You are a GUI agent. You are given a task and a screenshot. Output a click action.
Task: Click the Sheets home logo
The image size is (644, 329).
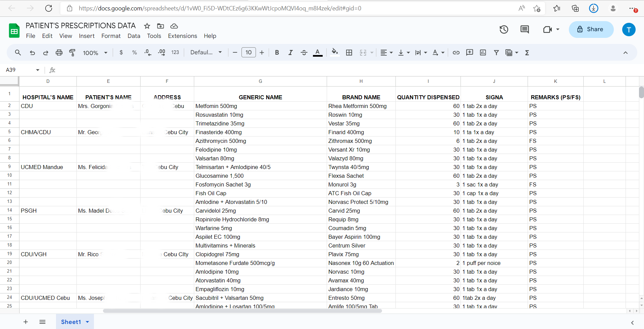coord(14,31)
